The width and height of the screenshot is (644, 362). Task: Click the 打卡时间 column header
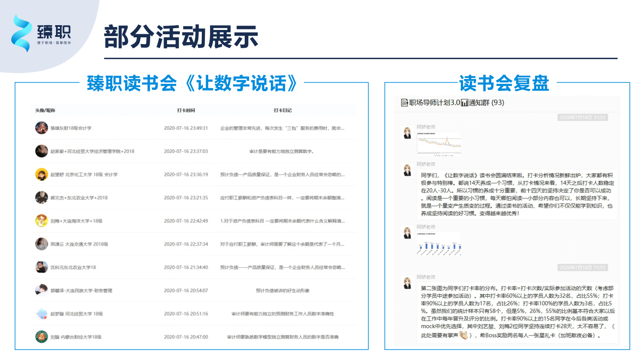coord(186,110)
